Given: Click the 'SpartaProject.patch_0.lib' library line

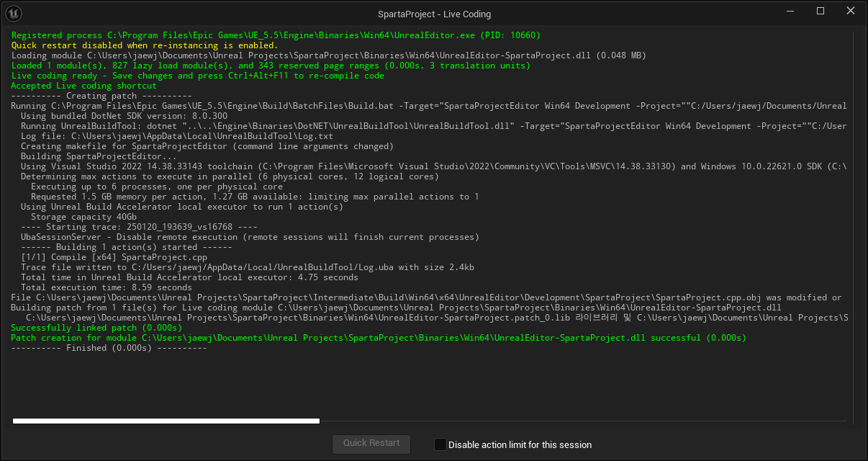Looking at the screenshot, I should pyautogui.click(x=437, y=318).
